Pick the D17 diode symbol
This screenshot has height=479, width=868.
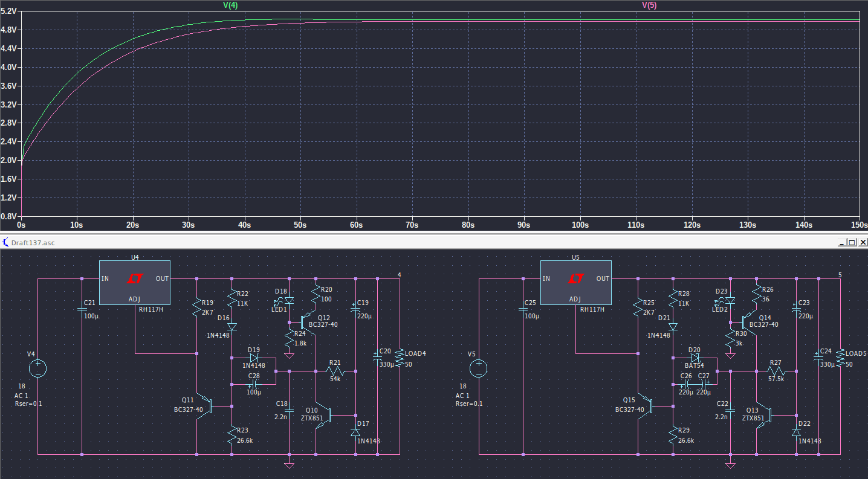tap(355, 432)
